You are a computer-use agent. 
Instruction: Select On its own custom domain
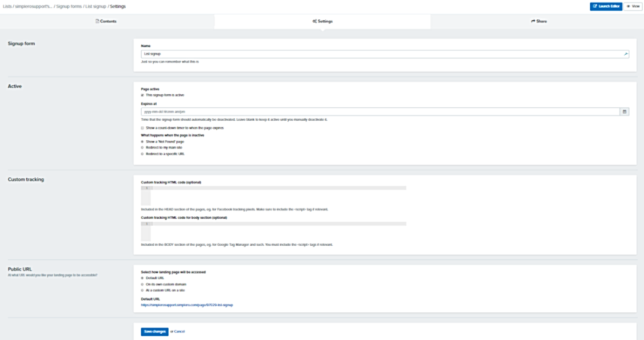point(143,284)
